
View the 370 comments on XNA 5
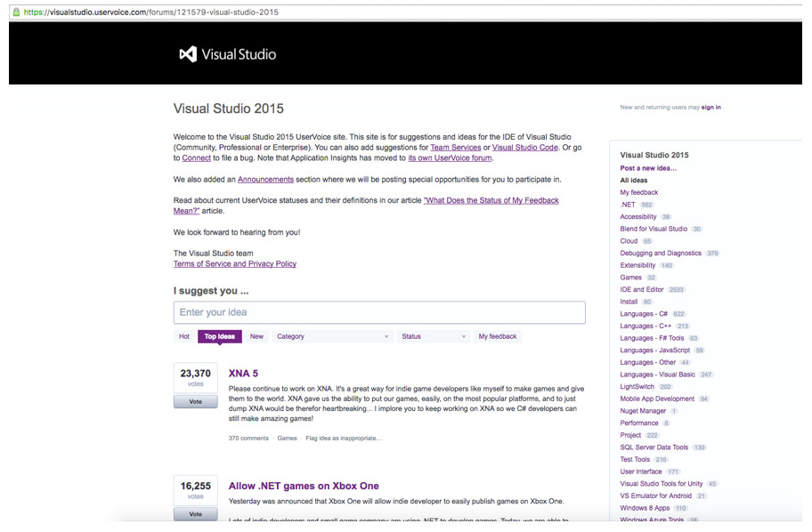[x=248, y=438]
